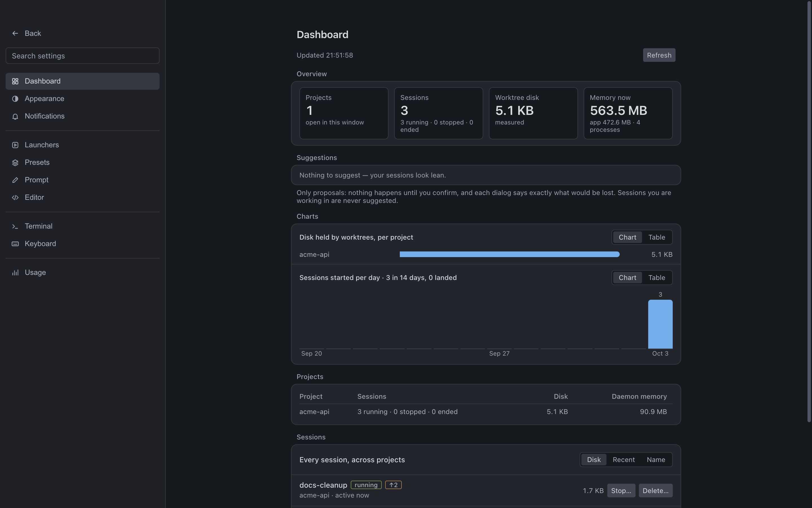Open the Appearance settings page

83,99
